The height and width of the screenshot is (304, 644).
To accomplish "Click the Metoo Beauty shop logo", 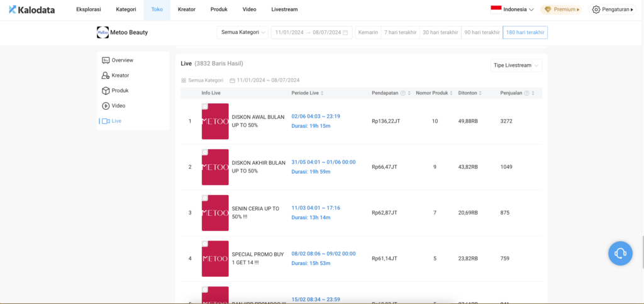I will pos(103,33).
